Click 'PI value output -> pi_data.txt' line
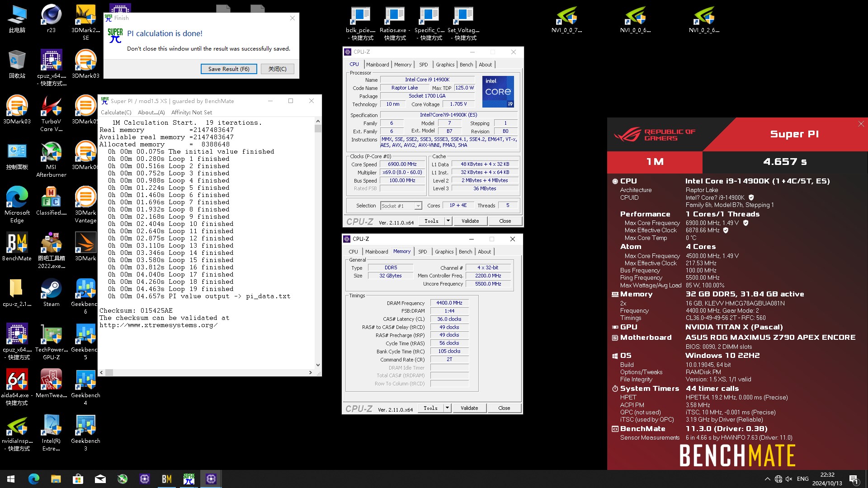Screen dimensions: 868x488 230,296
